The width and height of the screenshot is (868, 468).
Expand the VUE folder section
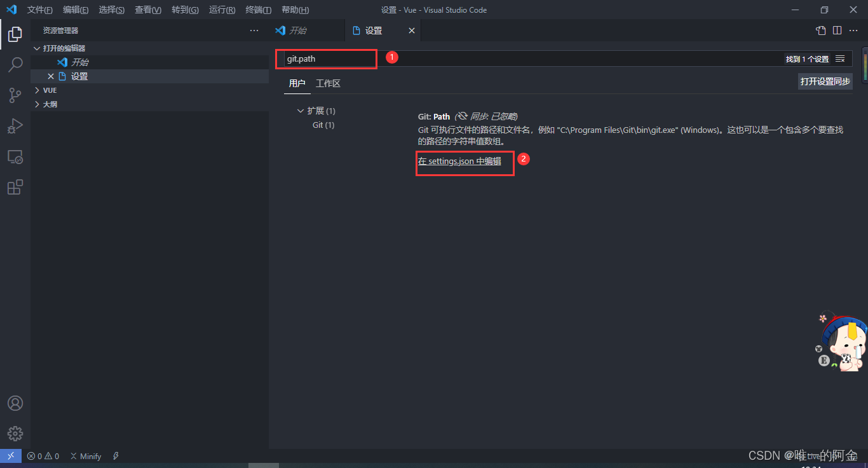[x=149, y=90]
